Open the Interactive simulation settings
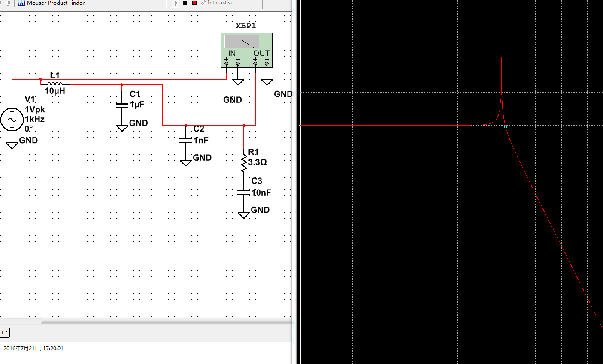The image size is (603, 364). pos(217,3)
